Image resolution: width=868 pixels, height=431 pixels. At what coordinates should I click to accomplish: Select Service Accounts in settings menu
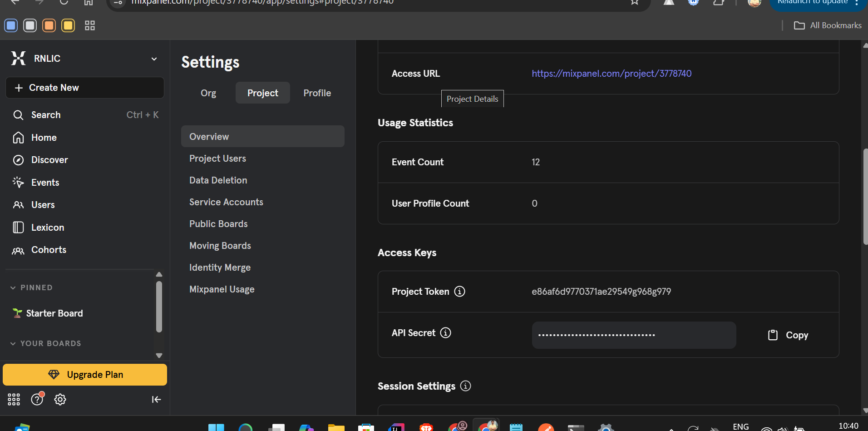[x=226, y=202]
